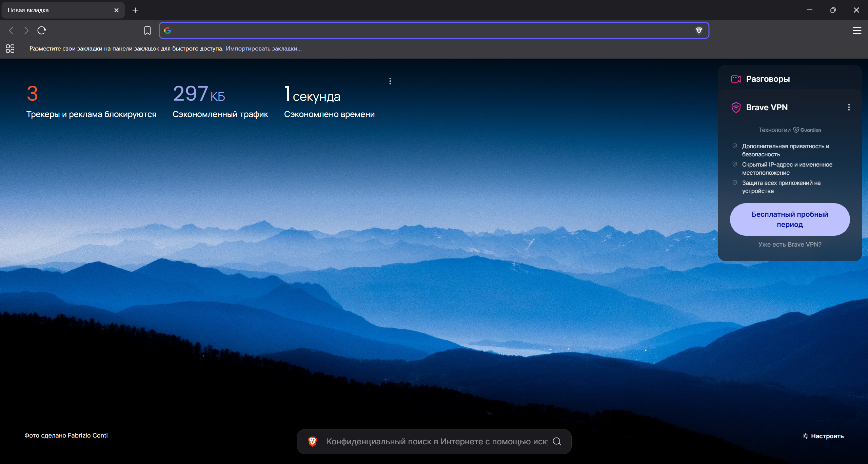The image size is (868, 464).
Task: Open the apps grid icon on bookmarks bar
Action: [x=10, y=49]
